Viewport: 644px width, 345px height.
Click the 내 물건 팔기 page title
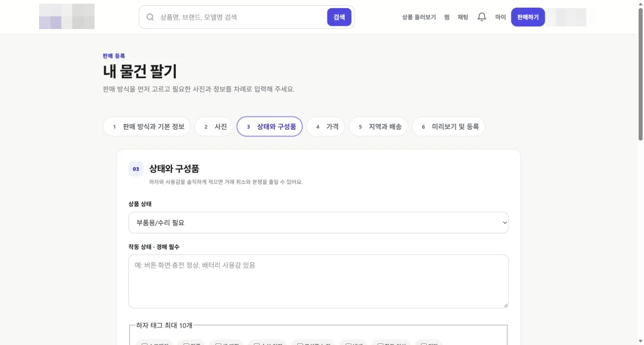[140, 72]
